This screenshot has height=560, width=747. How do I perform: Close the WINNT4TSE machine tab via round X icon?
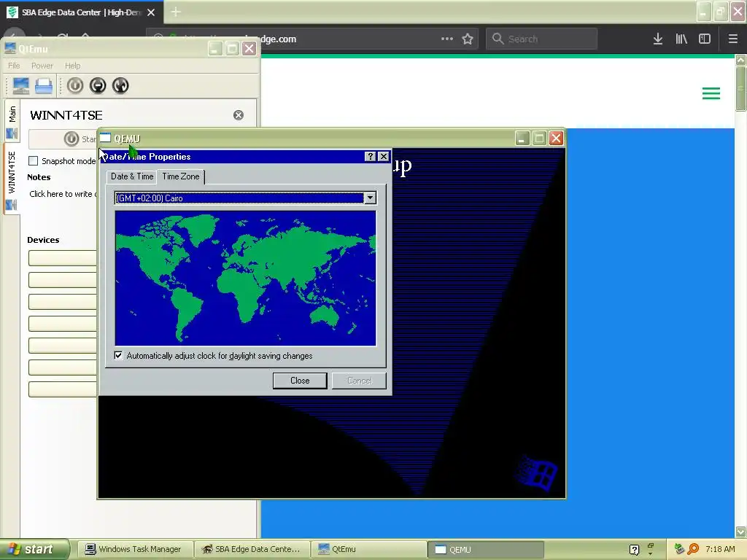[x=239, y=115]
